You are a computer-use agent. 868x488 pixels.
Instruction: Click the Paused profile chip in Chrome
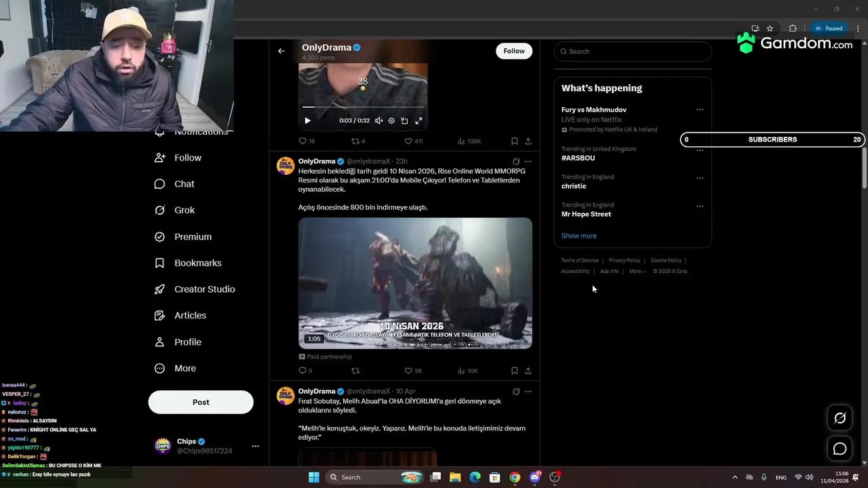click(x=829, y=28)
